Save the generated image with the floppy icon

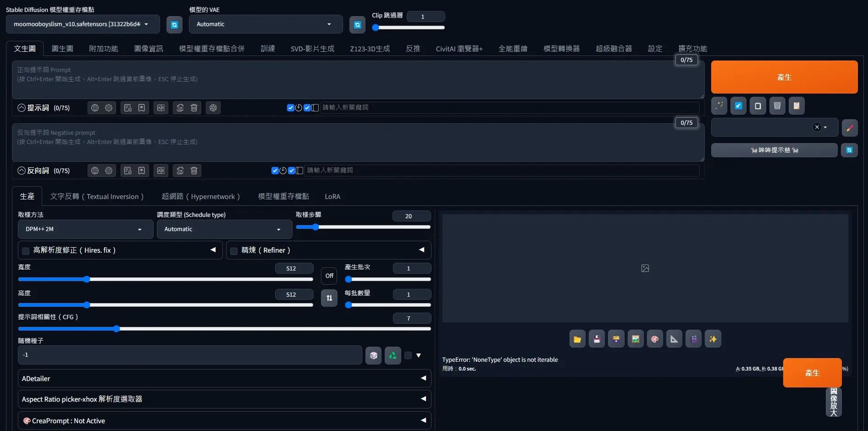tap(597, 339)
